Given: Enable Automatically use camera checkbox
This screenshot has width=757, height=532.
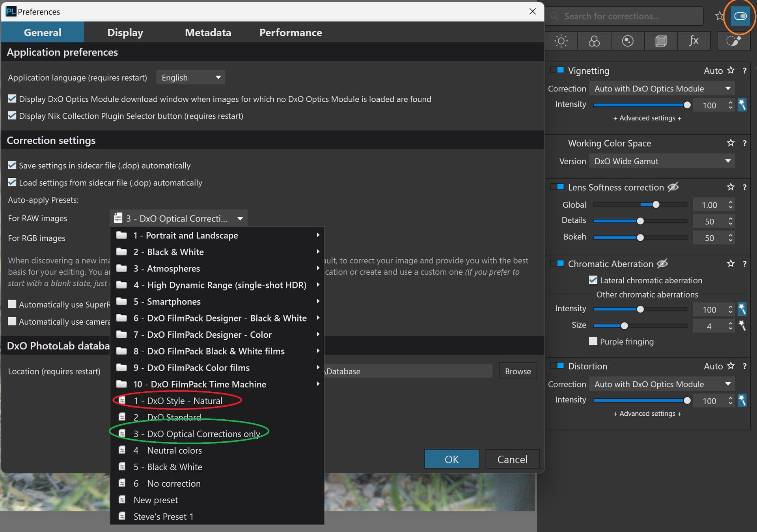Looking at the screenshot, I should [12, 321].
